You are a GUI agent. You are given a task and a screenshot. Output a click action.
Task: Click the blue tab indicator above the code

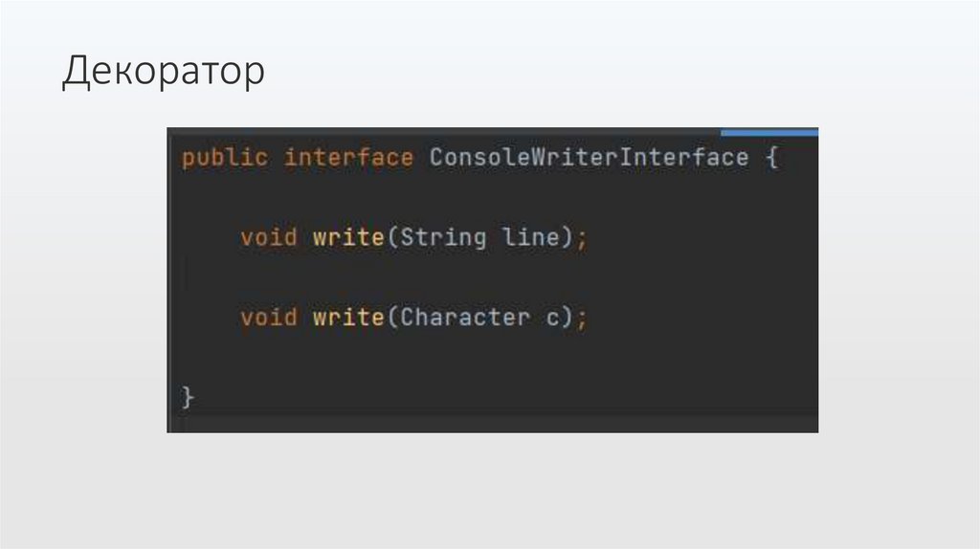coord(768,132)
